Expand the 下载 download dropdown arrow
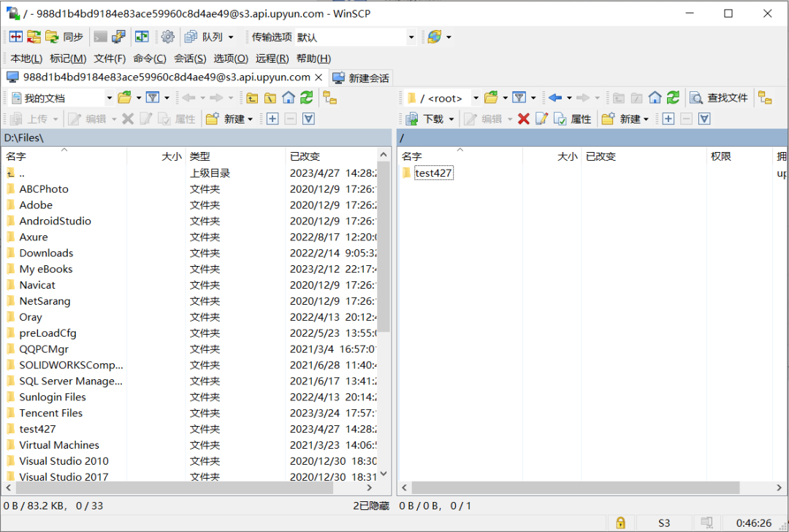 (451, 119)
